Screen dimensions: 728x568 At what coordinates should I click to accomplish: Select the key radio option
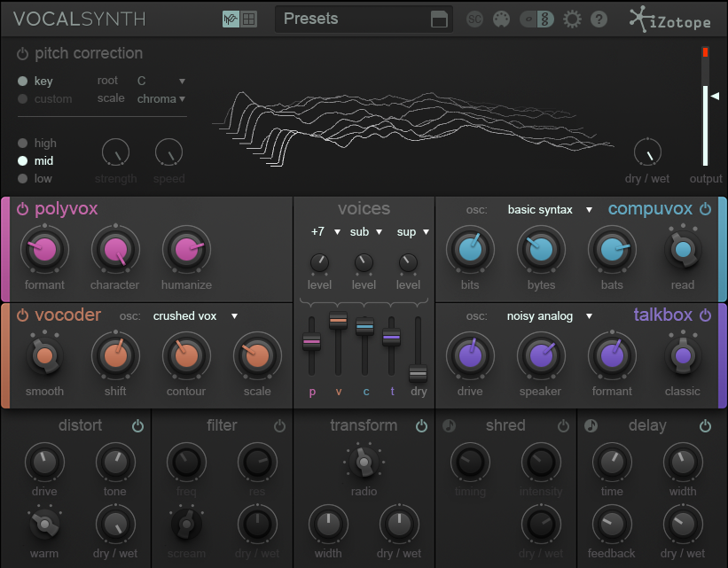(22, 82)
